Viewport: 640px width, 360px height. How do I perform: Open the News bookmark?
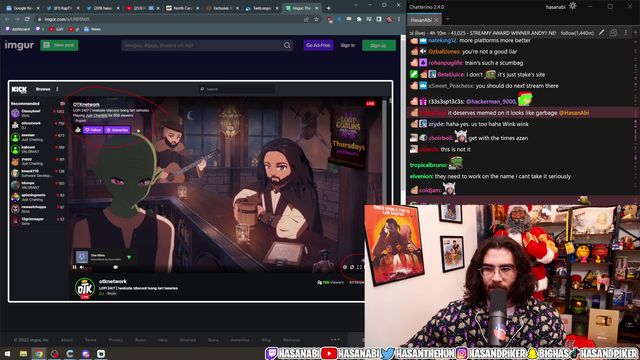[x=93, y=29]
